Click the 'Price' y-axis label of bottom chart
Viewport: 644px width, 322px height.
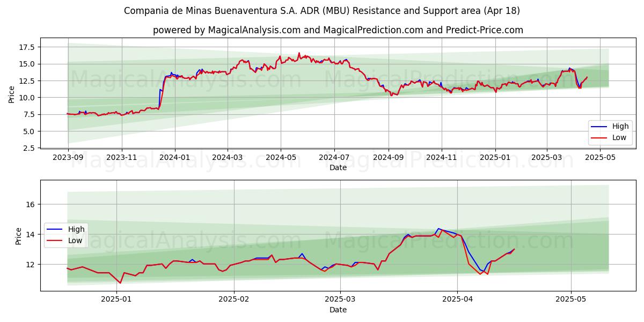click(x=19, y=236)
